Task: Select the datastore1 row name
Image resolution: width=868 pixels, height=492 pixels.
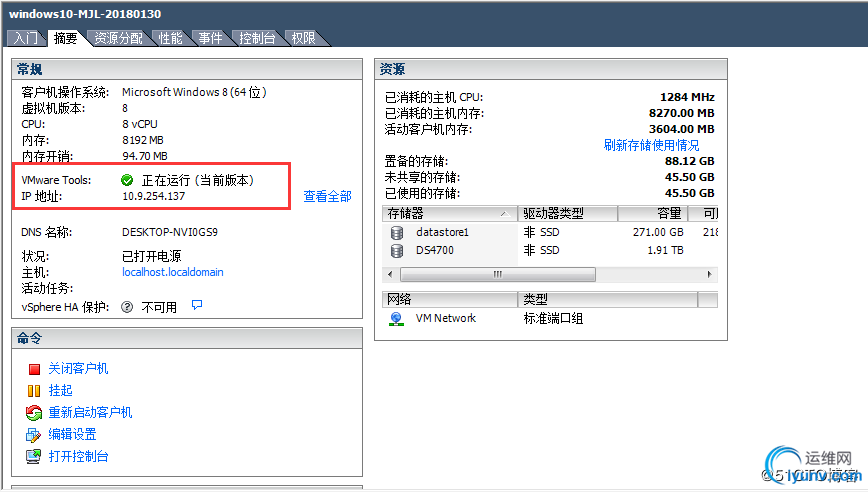Action: (x=442, y=232)
